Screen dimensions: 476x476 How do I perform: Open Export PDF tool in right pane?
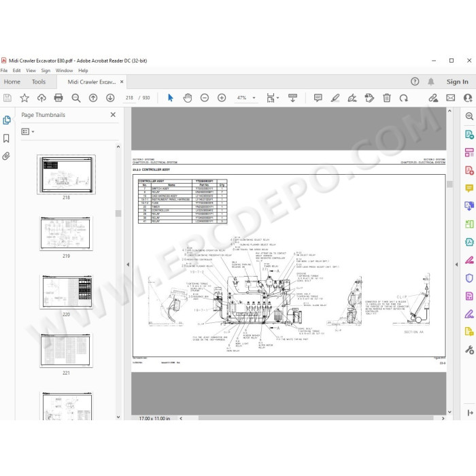[x=469, y=134]
